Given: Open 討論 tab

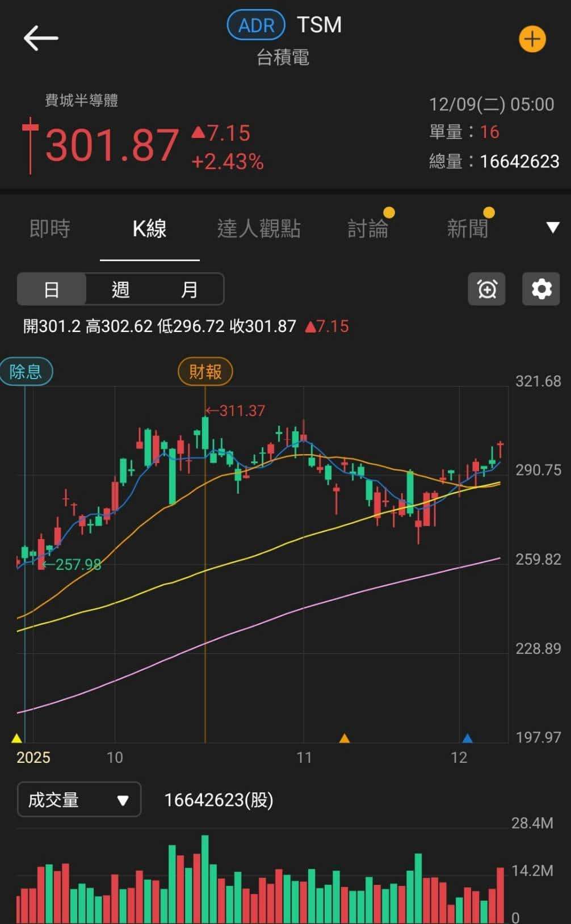Looking at the screenshot, I should point(368,229).
